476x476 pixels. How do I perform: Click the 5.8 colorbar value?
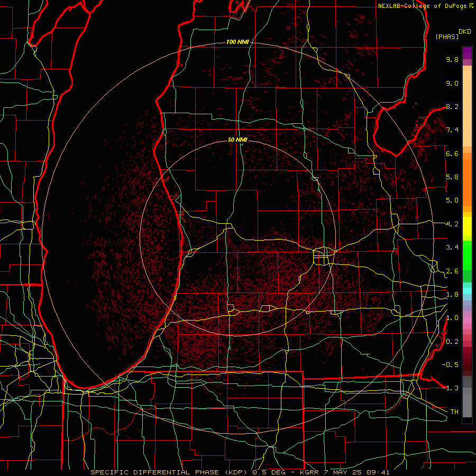tap(452, 177)
